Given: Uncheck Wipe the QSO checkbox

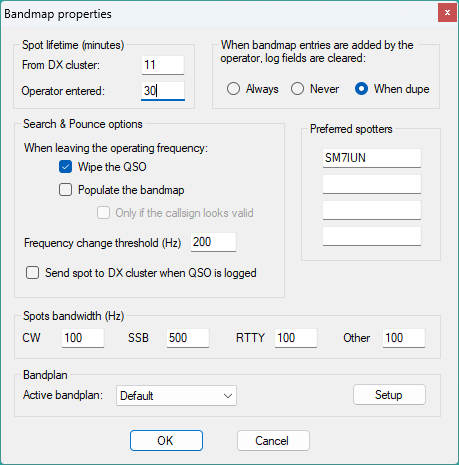Looking at the screenshot, I should (x=65, y=167).
